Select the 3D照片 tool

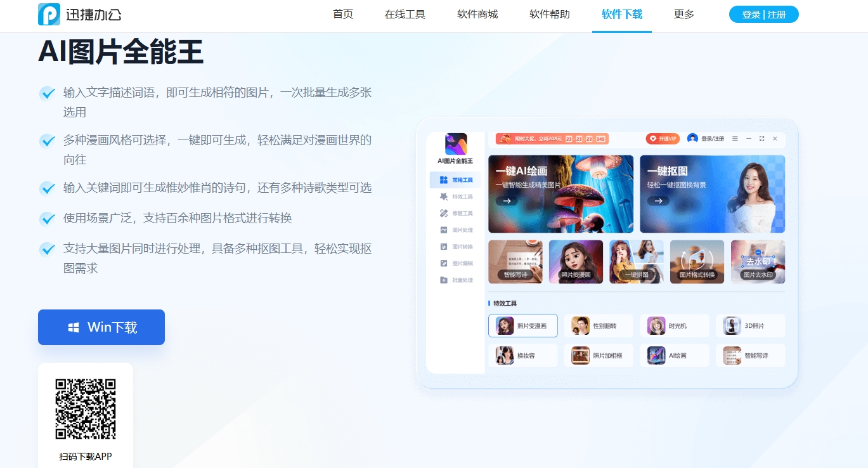(751, 325)
